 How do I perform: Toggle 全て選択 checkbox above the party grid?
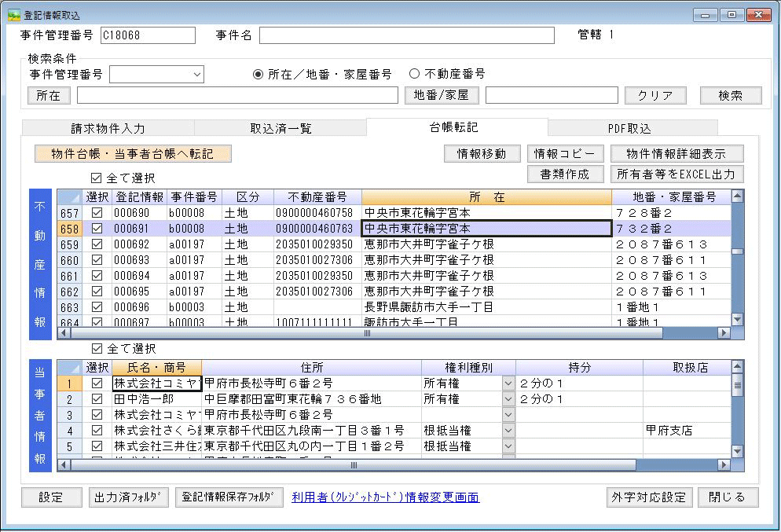click(x=97, y=348)
